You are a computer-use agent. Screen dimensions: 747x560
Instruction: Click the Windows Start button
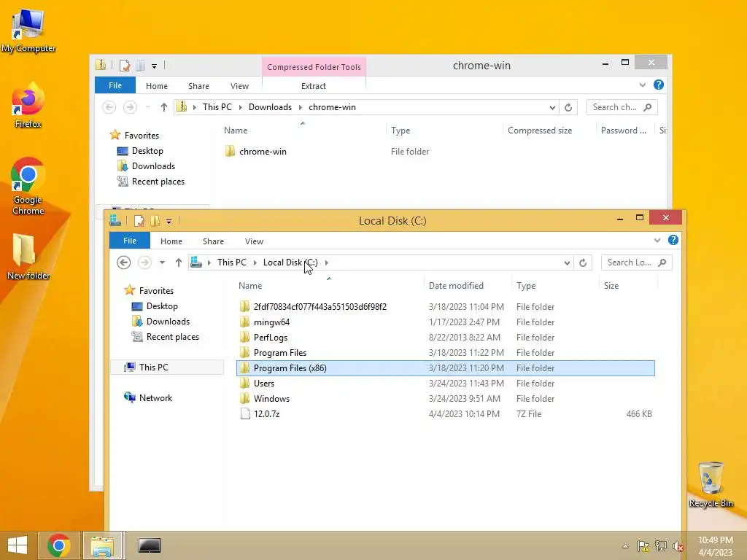point(18,545)
